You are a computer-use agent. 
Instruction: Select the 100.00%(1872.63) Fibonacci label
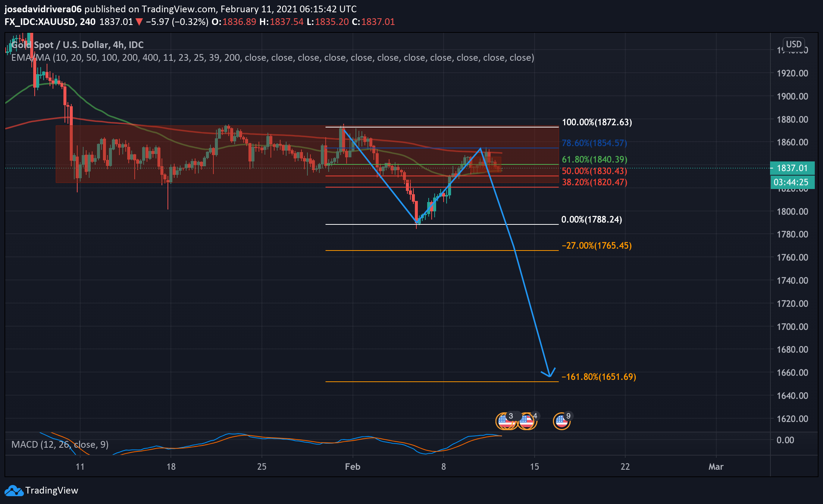(x=597, y=122)
